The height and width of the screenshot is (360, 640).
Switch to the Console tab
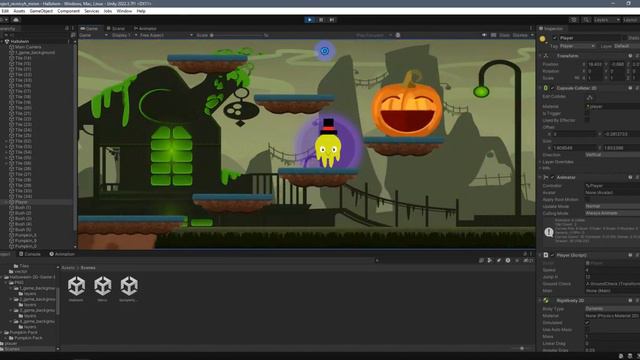pyautogui.click(x=30, y=254)
